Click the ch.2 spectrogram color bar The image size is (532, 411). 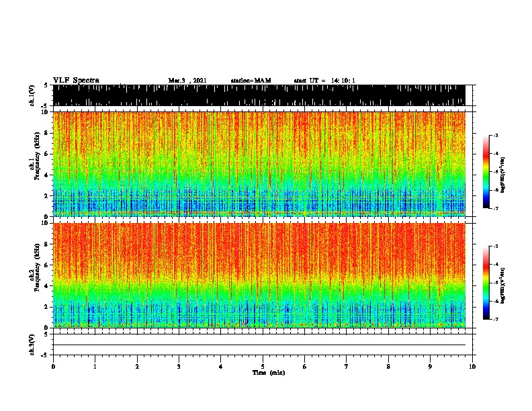[486, 283]
